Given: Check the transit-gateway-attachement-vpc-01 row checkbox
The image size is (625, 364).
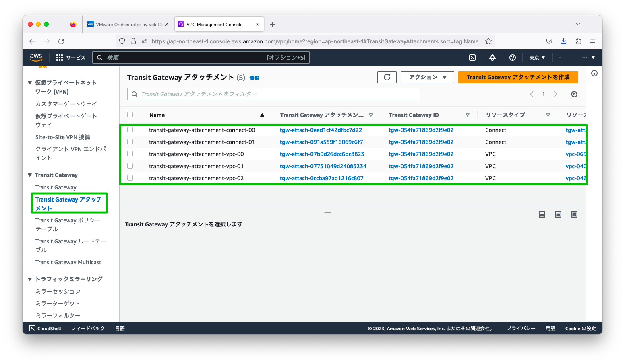Looking at the screenshot, I should point(130,166).
